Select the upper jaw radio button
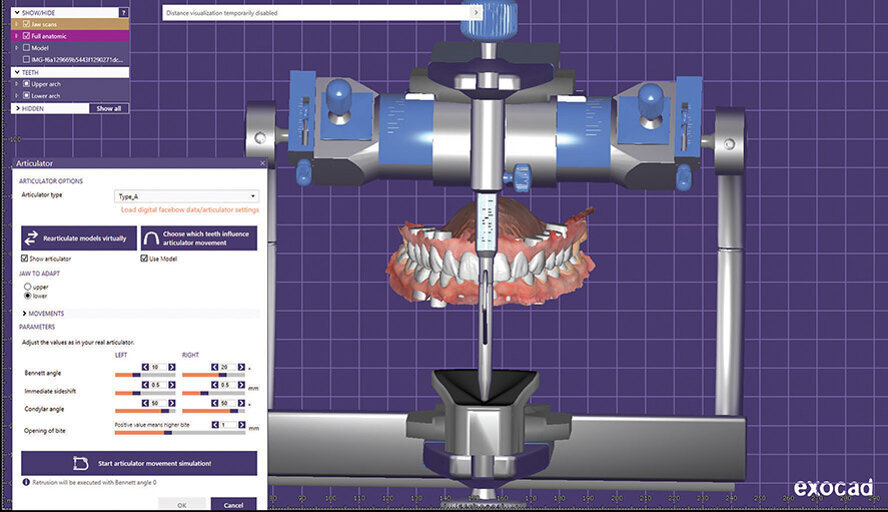Image resolution: width=888 pixels, height=512 pixels. (x=28, y=287)
